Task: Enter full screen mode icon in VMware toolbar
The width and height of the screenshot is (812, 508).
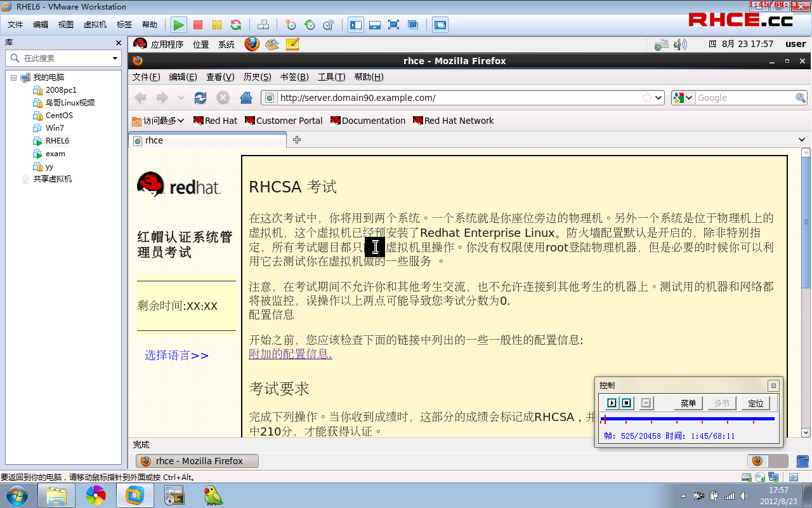Action: pyautogui.click(x=394, y=25)
